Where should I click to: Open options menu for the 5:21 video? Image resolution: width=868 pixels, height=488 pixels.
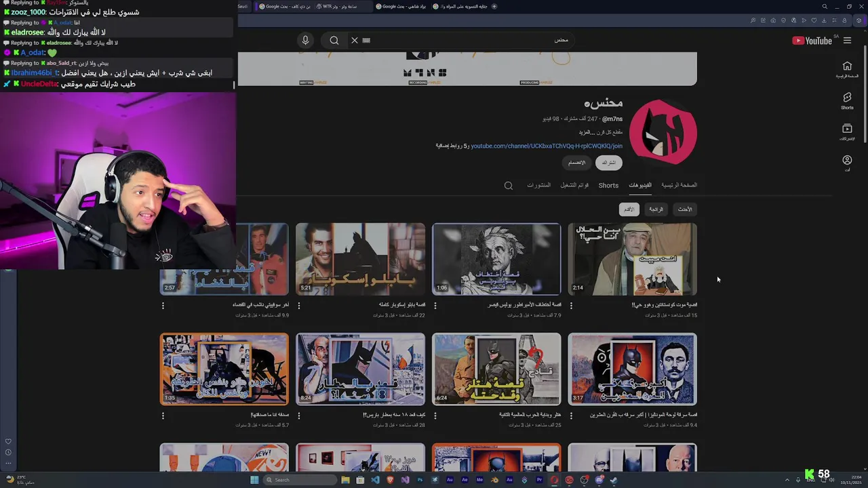pyautogui.click(x=299, y=306)
